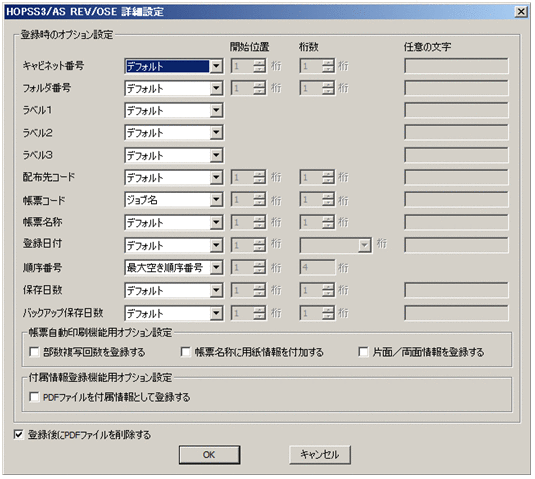
Task: Open the 順序番号 dropdown showing 最大空き順序番号
Action: (x=174, y=267)
